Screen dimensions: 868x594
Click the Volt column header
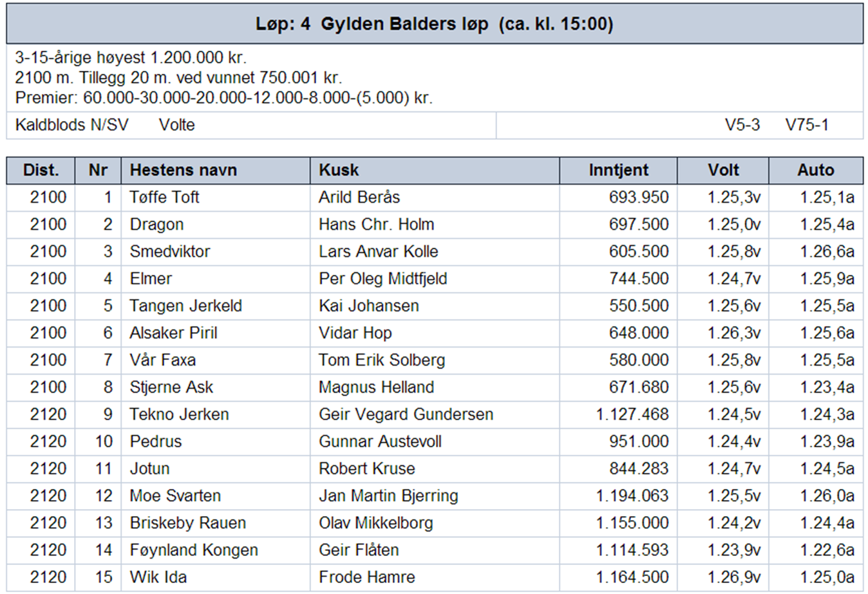coord(723,171)
